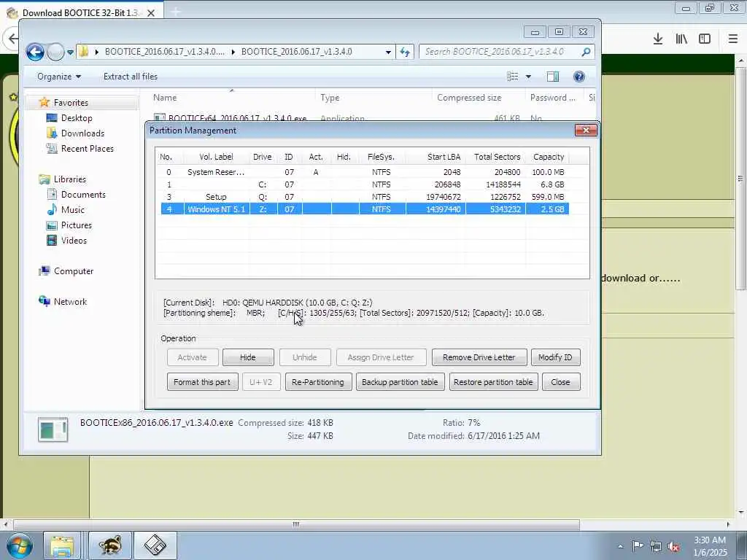Click the Capacity column header
The width and height of the screenshot is (747, 560).
[x=548, y=157]
